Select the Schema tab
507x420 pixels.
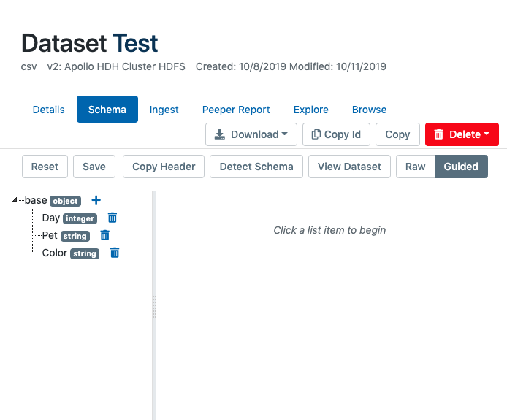click(x=107, y=110)
